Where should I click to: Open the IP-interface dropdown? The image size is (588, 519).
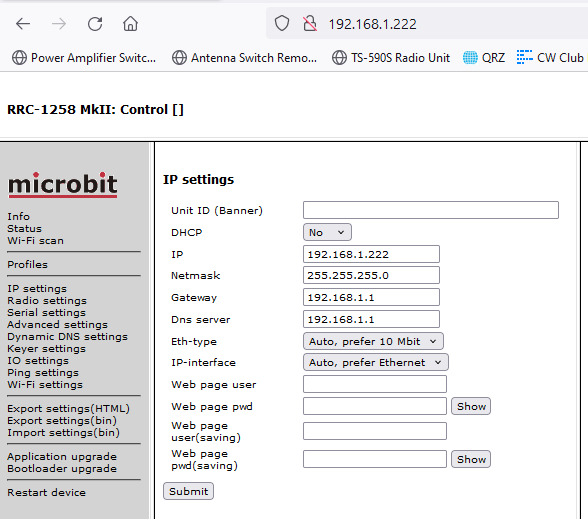375,362
